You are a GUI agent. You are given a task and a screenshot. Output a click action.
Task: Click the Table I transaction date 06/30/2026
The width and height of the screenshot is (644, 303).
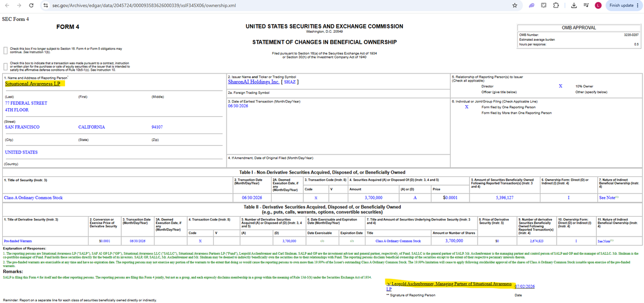[251, 198]
